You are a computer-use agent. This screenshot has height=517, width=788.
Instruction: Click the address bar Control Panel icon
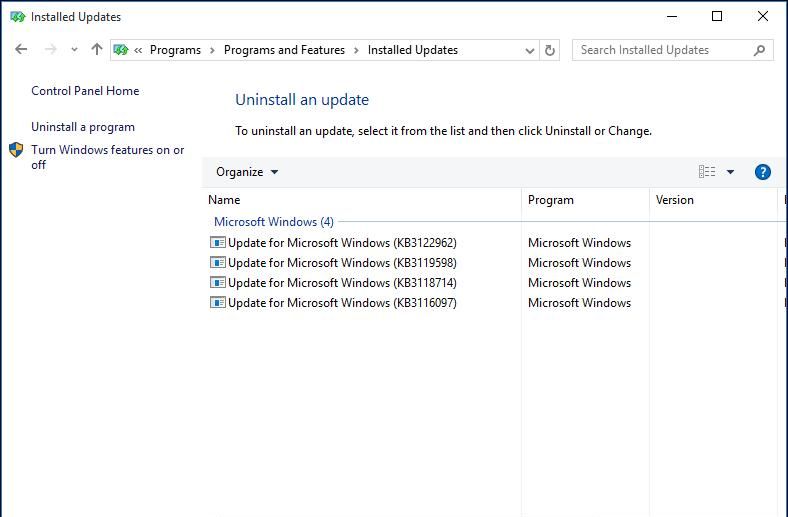pyautogui.click(x=121, y=50)
